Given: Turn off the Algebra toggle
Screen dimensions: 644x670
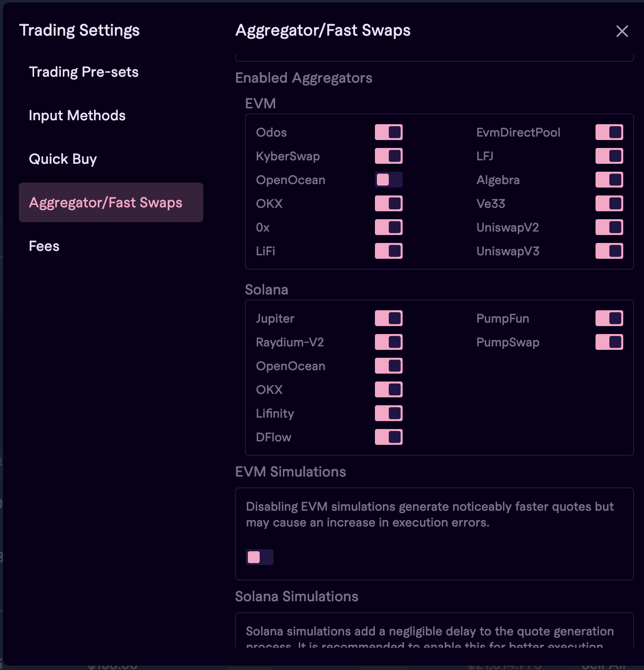Looking at the screenshot, I should click(x=609, y=180).
